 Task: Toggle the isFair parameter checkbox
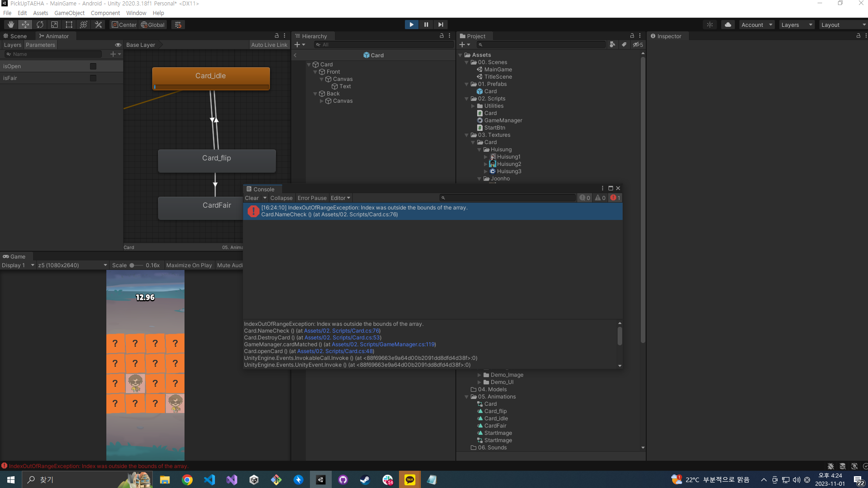coord(93,78)
